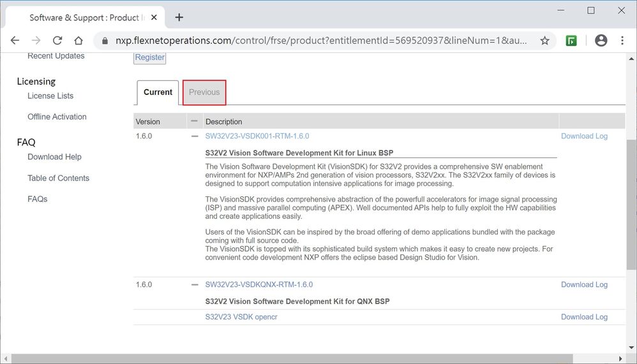Click the horizontal scrollbar left arrow
The width and height of the screenshot is (637, 364).
[5, 359]
